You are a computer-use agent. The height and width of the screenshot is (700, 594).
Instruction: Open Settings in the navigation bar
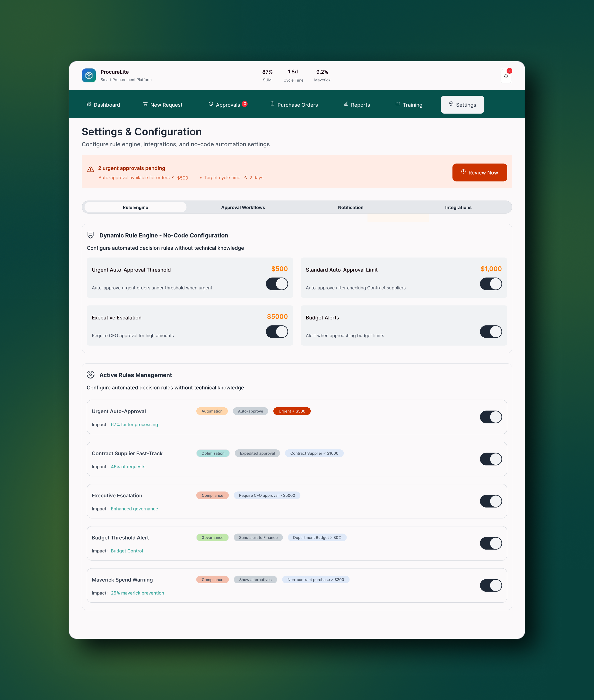point(462,105)
